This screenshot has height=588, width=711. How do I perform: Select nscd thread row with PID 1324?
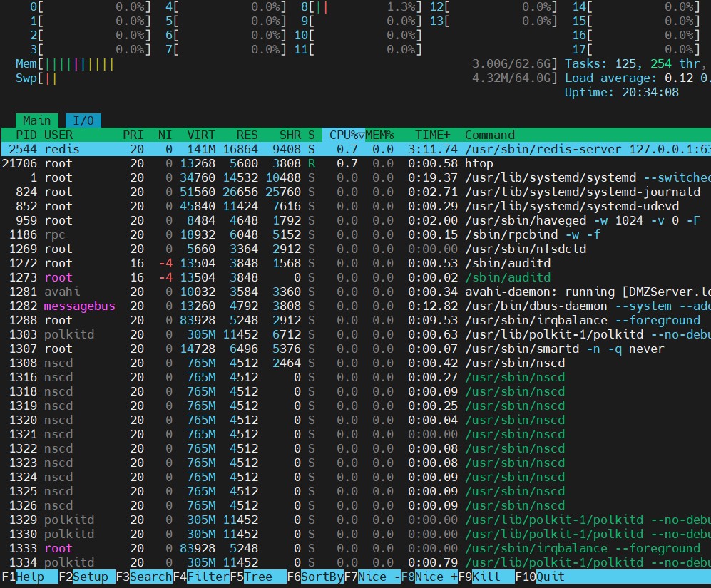click(355, 477)
